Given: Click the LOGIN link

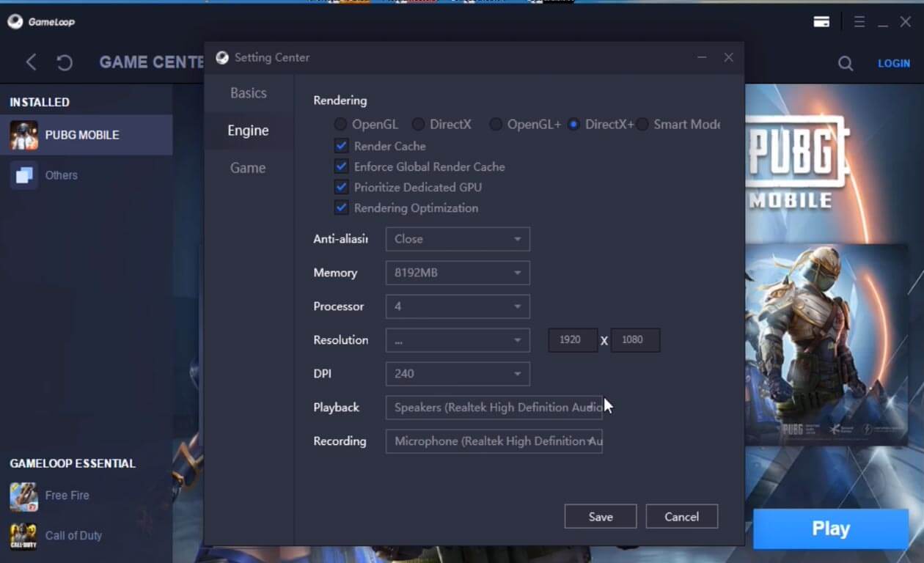Looking at the screenshot, I should pyautogui.click(x=894, y=64).
